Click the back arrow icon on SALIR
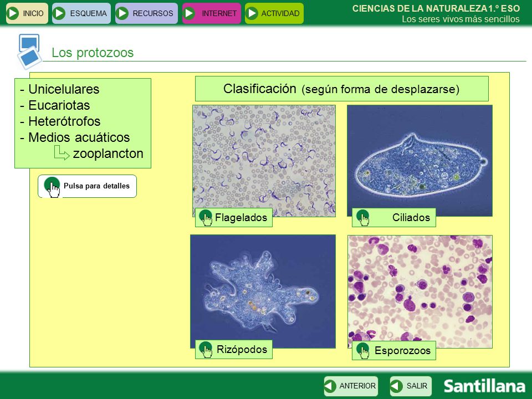Viewport: 532px width, 399px height. 396,386
